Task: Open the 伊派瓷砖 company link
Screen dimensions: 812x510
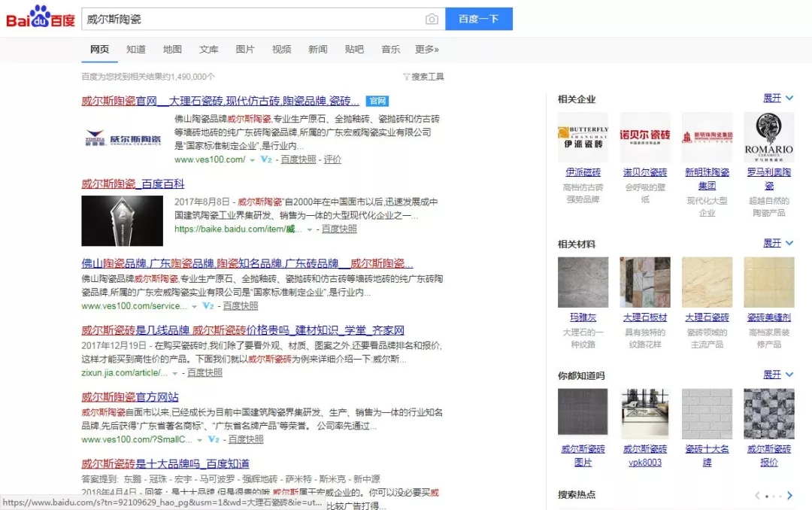Action: coord(583,172)
